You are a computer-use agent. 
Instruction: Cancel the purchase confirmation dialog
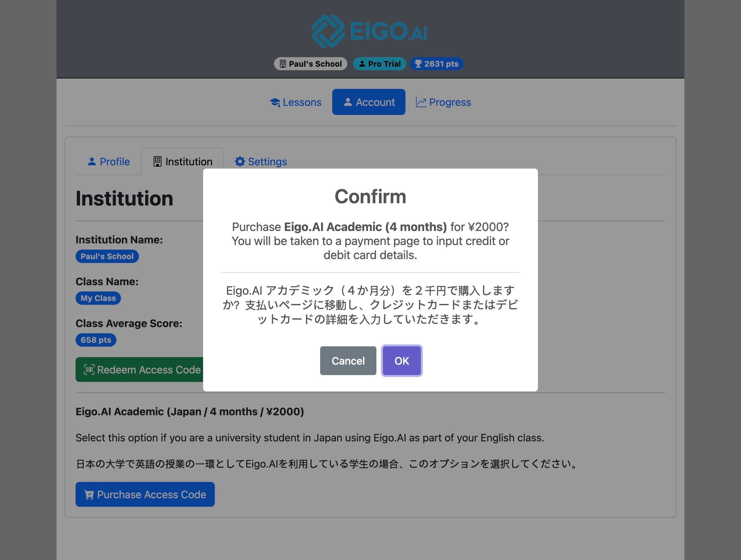[x=348, y=360]
